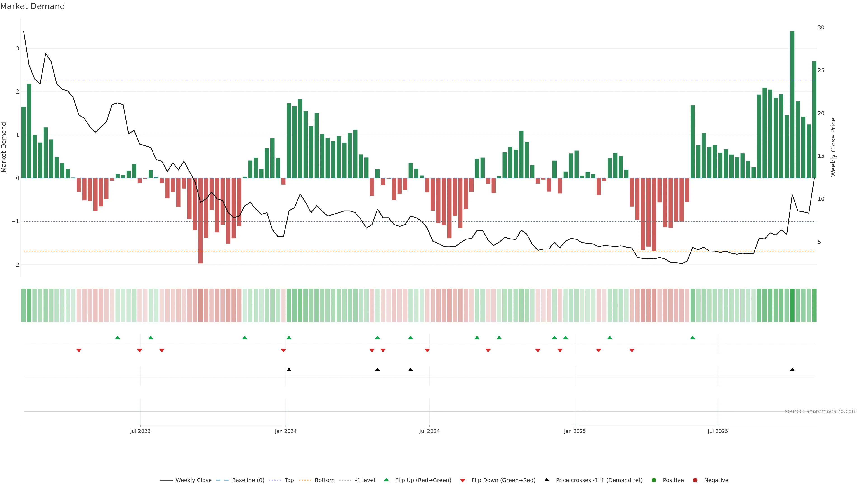Click Flip Up green triangle legend icon

click(387, 480)
